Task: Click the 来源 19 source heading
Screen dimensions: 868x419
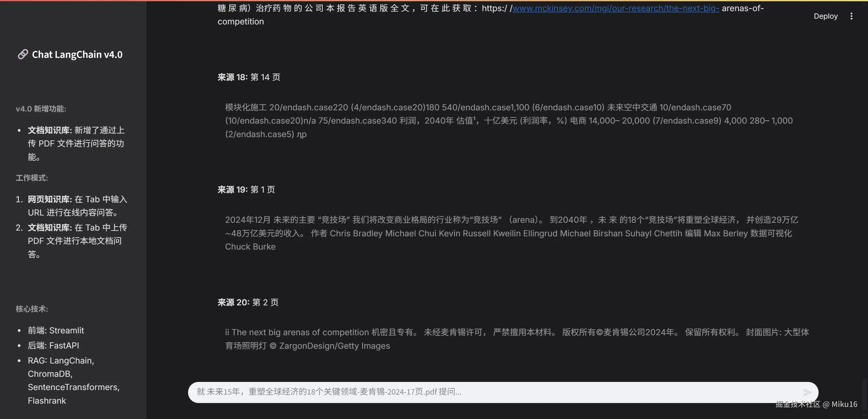Action: click(246, 189)
